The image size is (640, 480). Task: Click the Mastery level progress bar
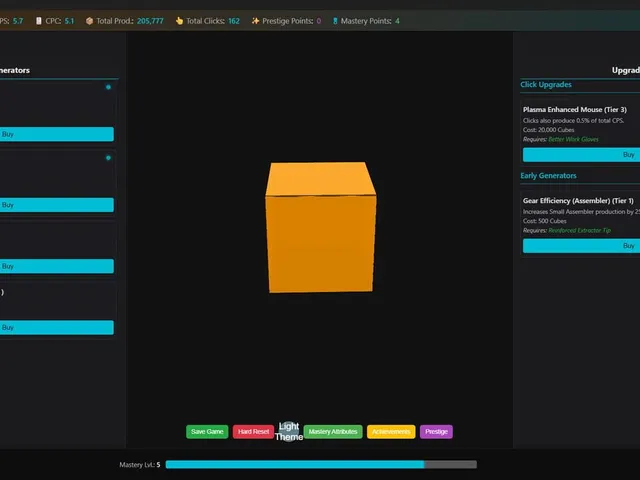pos(321,464)
